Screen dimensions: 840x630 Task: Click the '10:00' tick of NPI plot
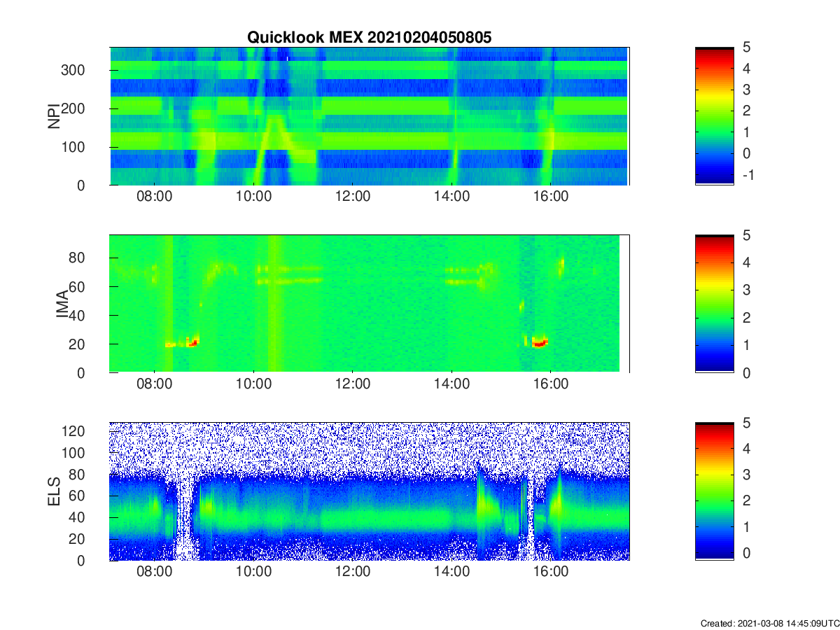253,197
